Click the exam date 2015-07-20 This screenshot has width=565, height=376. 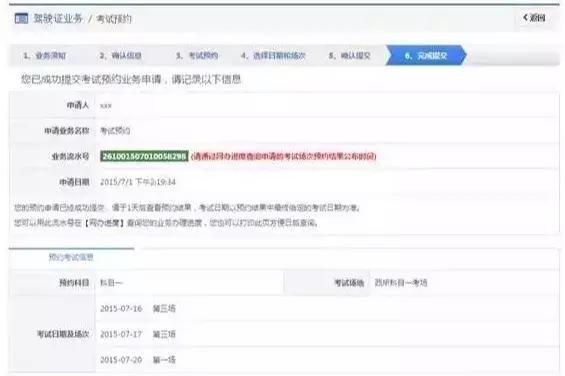tap(121, 360)
